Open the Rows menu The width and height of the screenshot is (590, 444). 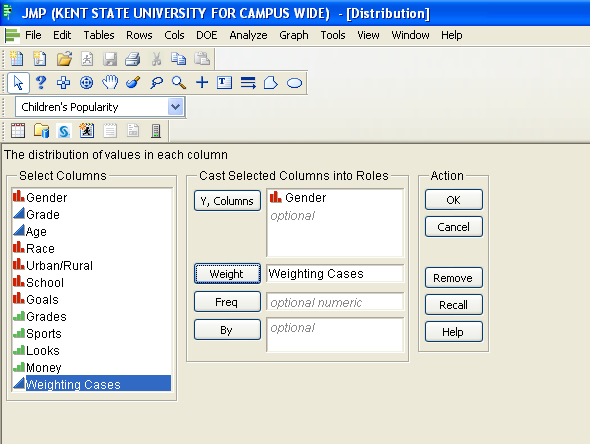point(139,35)
